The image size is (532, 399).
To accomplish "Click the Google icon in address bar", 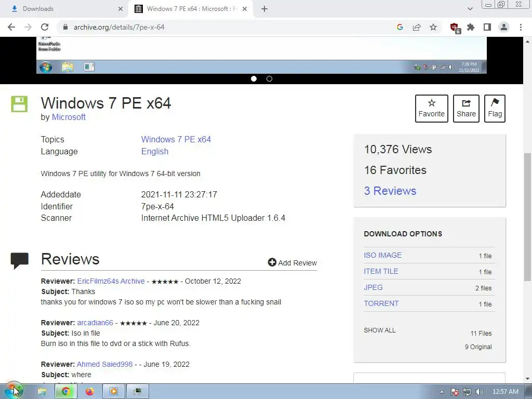I will click(400, 27).
